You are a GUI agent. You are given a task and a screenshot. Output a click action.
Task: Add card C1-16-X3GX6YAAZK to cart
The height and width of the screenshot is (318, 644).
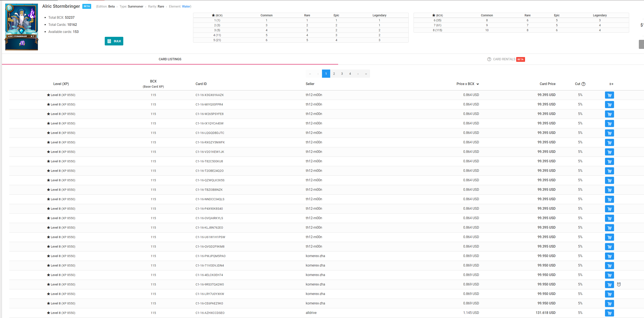click(x=609, y=95)
